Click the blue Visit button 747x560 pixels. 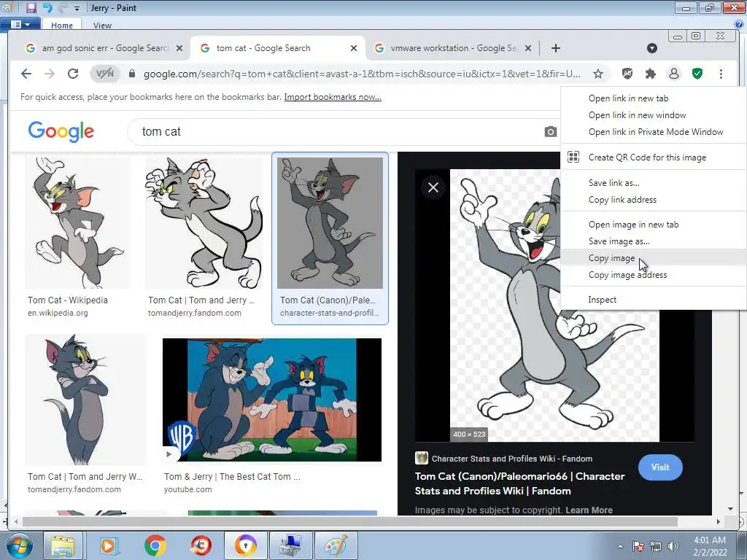point(660,467)
